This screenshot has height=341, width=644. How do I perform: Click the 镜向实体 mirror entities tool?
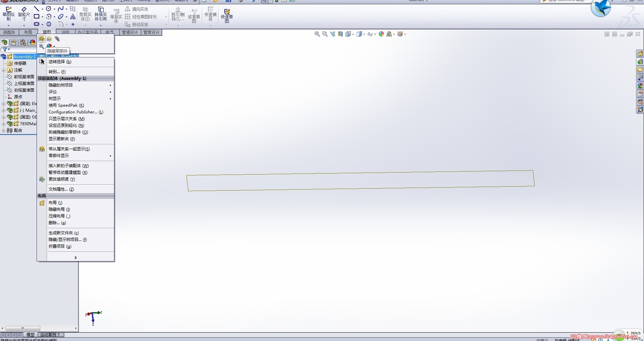(x=137, y=9)
